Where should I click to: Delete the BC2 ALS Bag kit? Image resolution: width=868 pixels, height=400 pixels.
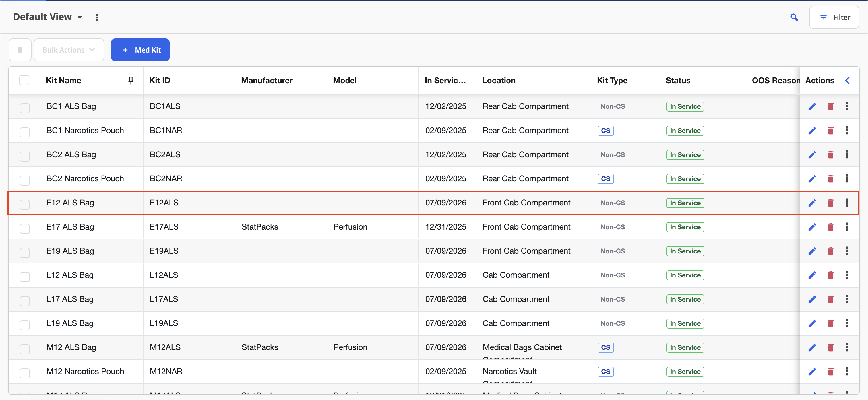830,155
